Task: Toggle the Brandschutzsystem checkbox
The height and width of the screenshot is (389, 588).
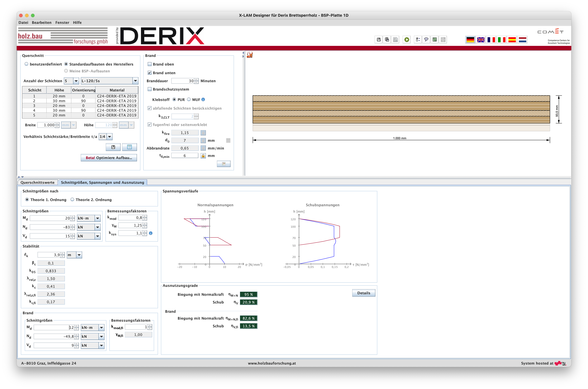Action: [x=150, y=89]
